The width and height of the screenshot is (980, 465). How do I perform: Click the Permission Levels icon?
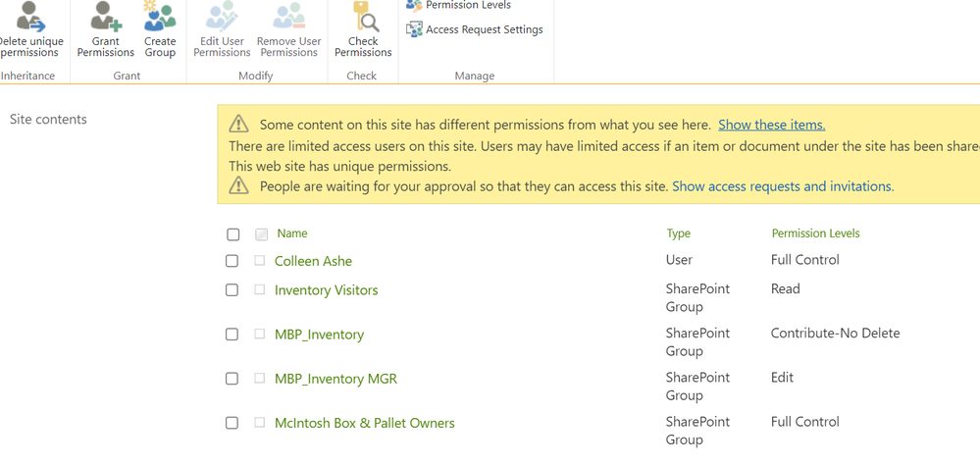click(x=414, y=5)
